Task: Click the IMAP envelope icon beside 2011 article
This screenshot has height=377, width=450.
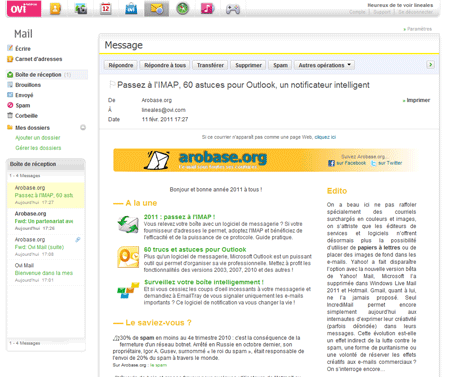Action: pyautogui.click(x=128, y=224)
